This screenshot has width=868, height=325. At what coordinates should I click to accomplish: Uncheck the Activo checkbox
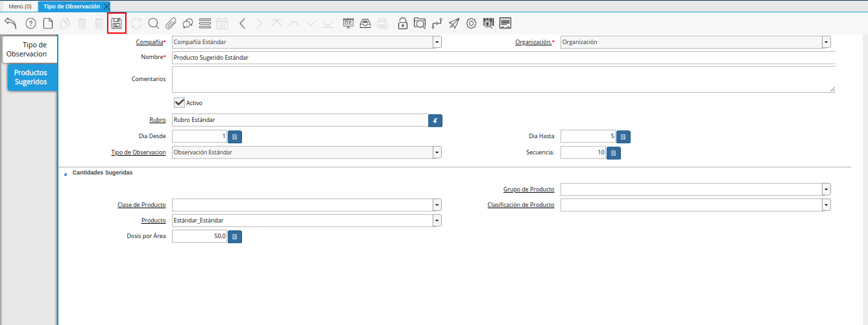[179, 102]
